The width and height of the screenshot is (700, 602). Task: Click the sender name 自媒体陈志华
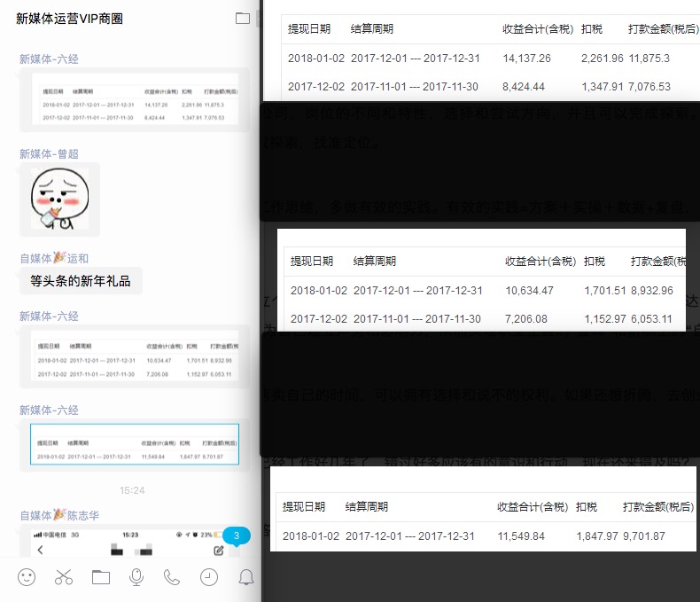click(x=59, y=514)
